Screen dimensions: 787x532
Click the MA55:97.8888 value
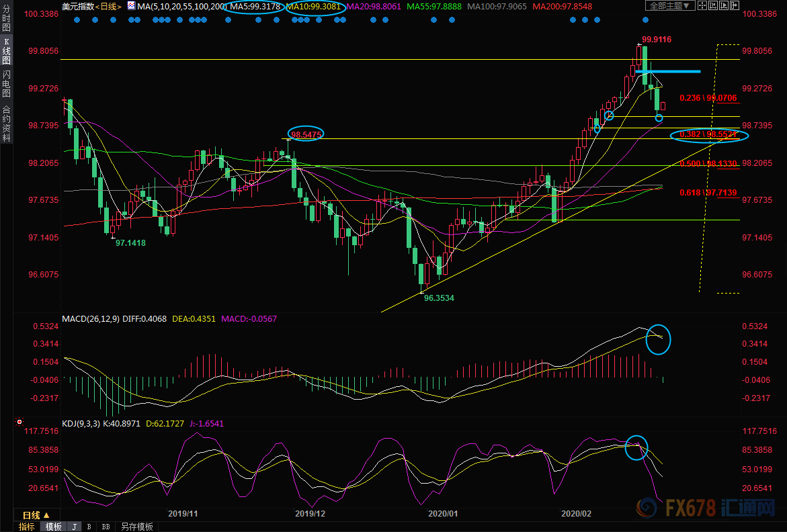coord(434,7)
